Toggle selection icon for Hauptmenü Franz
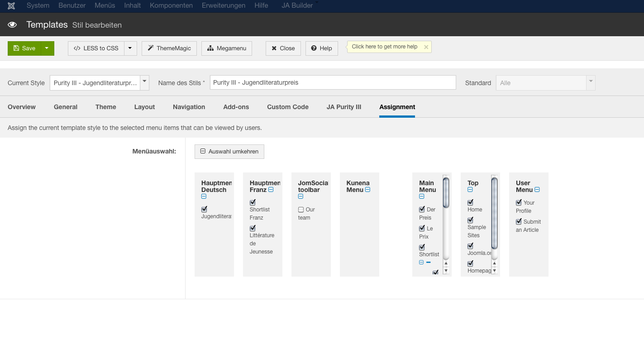 pyautogui.click(x=271, y=190)
